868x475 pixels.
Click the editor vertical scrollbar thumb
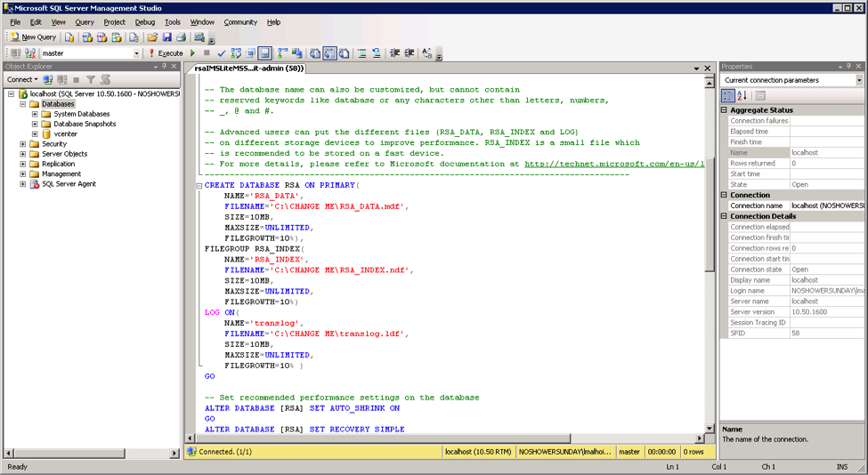point(710,214)
